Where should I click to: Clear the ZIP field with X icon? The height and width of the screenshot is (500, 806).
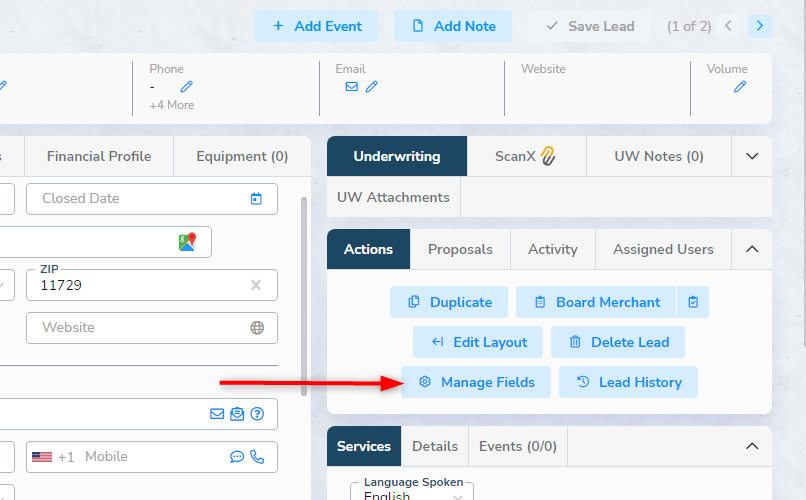(256, 285)
